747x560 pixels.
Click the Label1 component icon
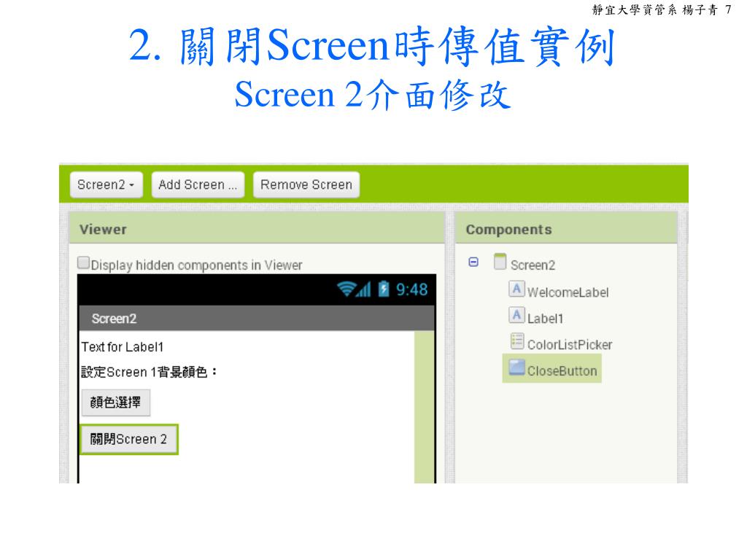point(516,315)
